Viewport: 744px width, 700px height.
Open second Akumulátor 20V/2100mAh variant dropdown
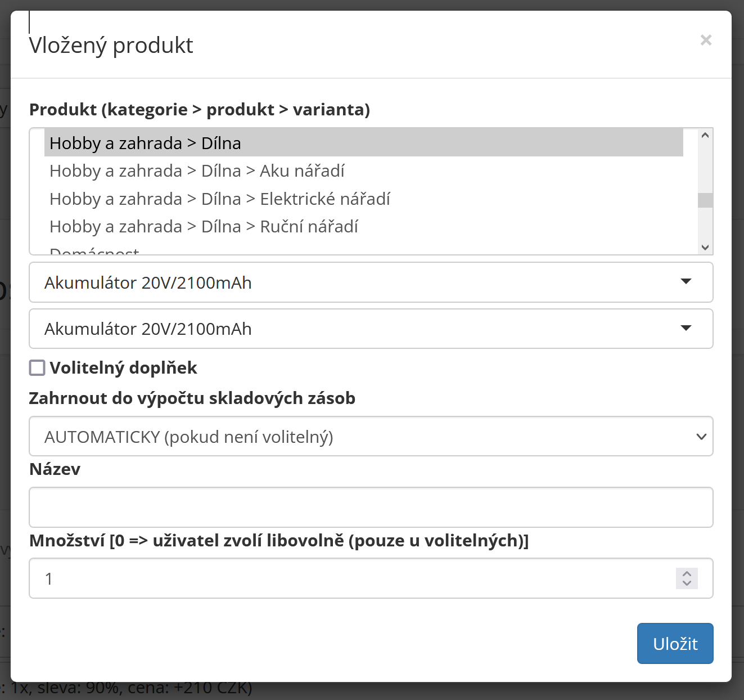[x=371, y=329]
